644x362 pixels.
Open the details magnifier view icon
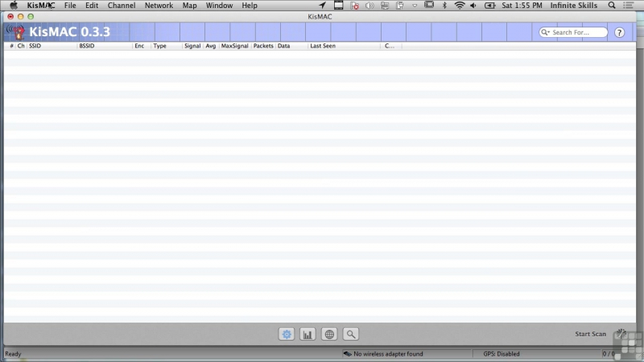(x=351, y=334)
